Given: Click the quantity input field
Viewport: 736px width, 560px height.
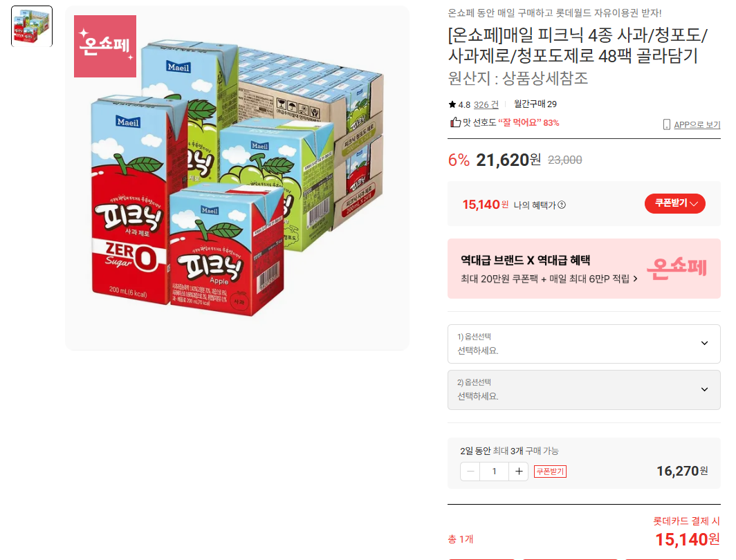Looking at the screenshot, I should (x=495, y=472).
